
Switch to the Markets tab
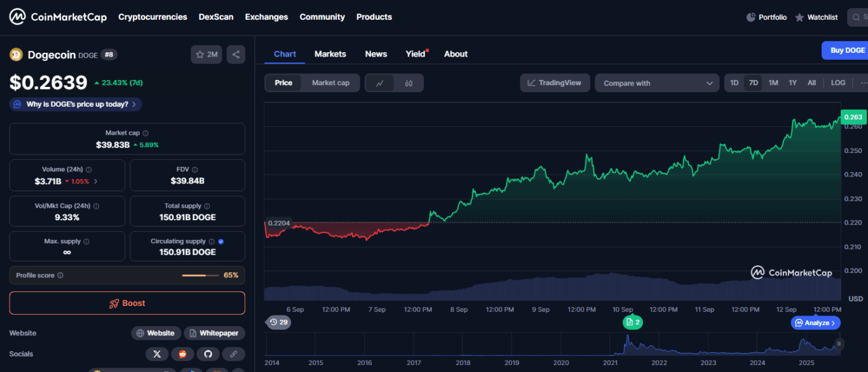[330, 54]
